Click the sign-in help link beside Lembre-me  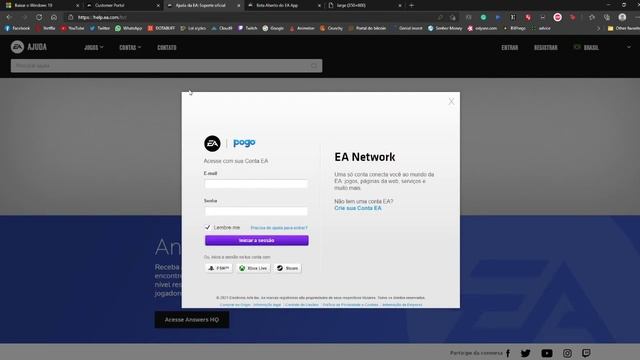pos(279,228)
